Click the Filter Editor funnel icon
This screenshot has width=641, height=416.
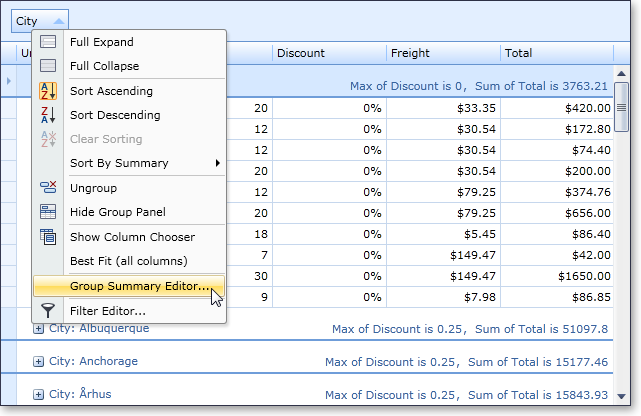point(48,311)
